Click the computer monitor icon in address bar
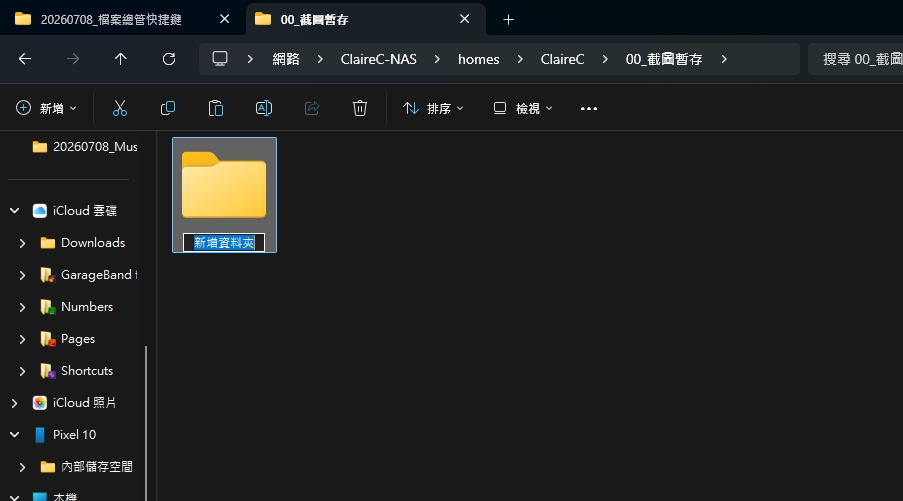The width and height of the screenshot is (903, 501). pyautogui.click(x=220, y=59)
